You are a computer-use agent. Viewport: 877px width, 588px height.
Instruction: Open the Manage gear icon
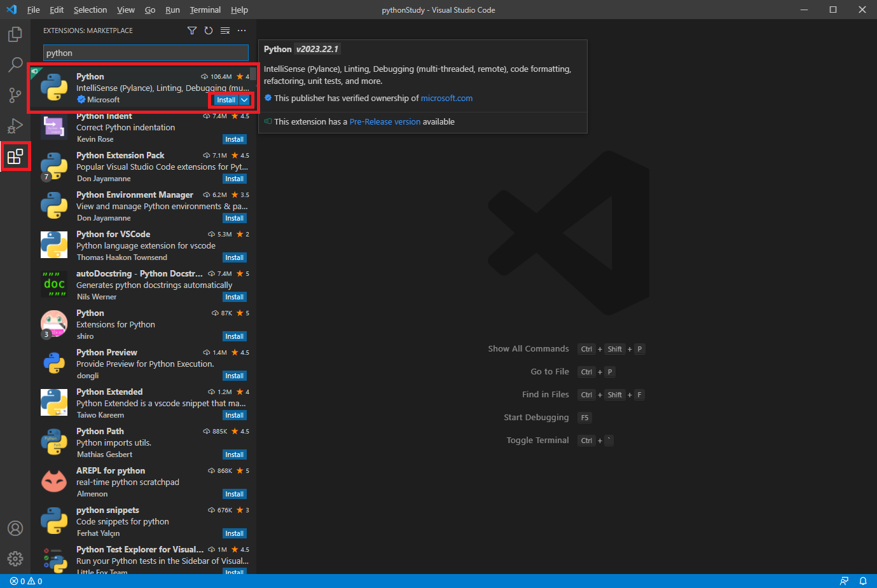[15, 559]
